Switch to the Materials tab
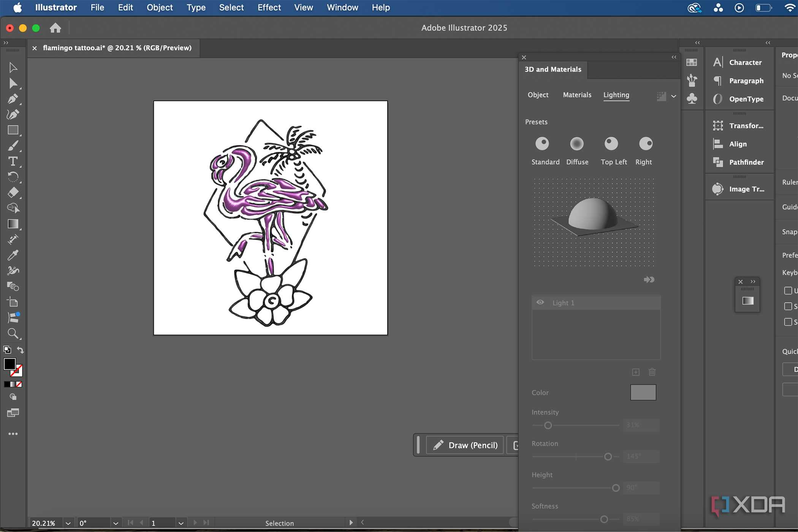This screenshot has height=532, width=798. (x=577, y=95)
